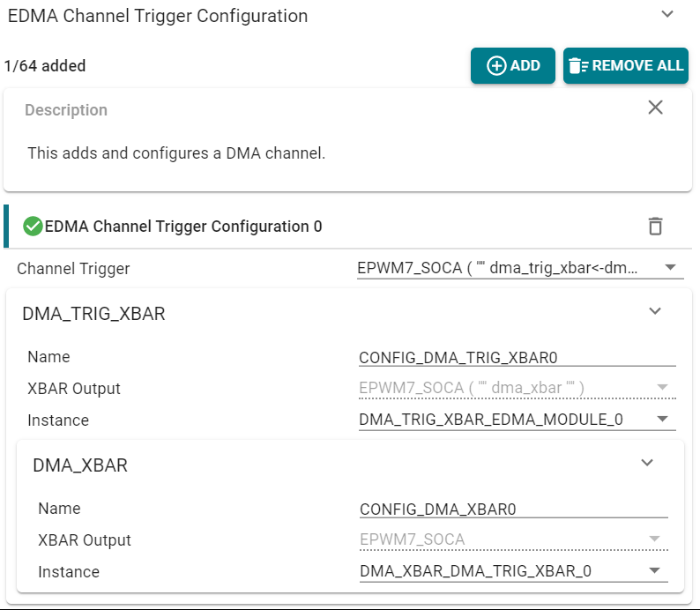700x610 pixels.
Task: Delete EDMA Channel Trigger Configuration 0
Action: tap(655, 227)
